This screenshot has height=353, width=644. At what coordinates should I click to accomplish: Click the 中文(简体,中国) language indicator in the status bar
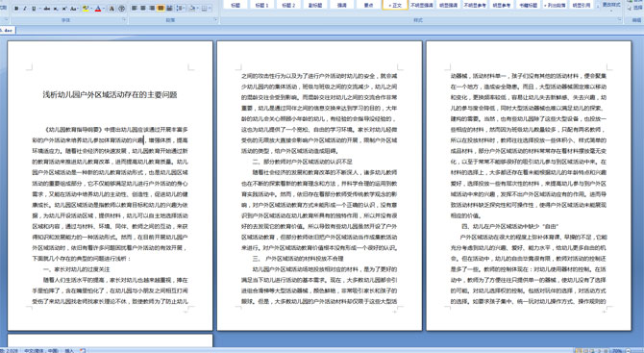41,350
